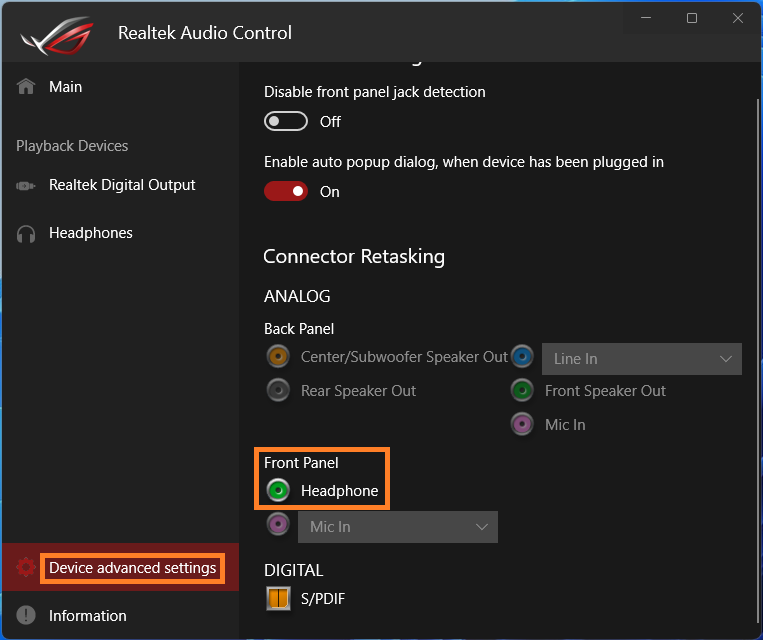Maximize the Realtek Audio Control window

[x=691, y=18]
